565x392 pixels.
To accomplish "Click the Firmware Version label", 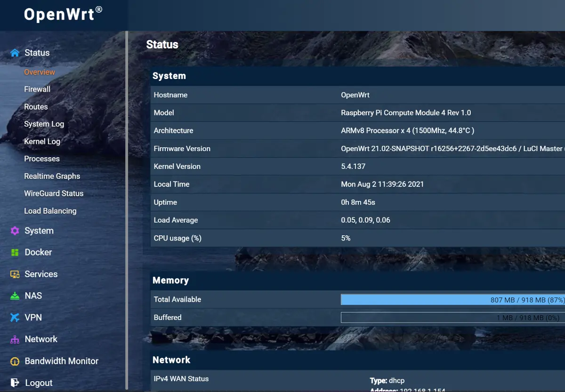I will point(182,149).
